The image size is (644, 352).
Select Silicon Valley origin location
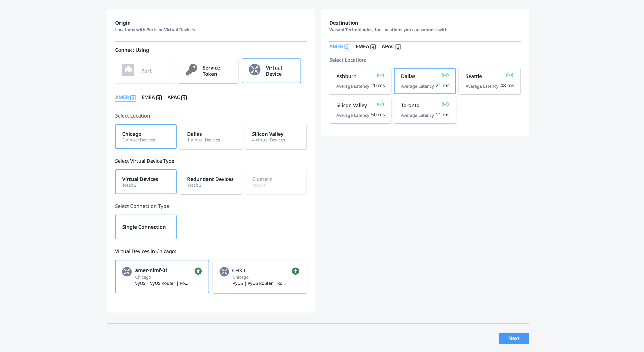coord(276,136)
